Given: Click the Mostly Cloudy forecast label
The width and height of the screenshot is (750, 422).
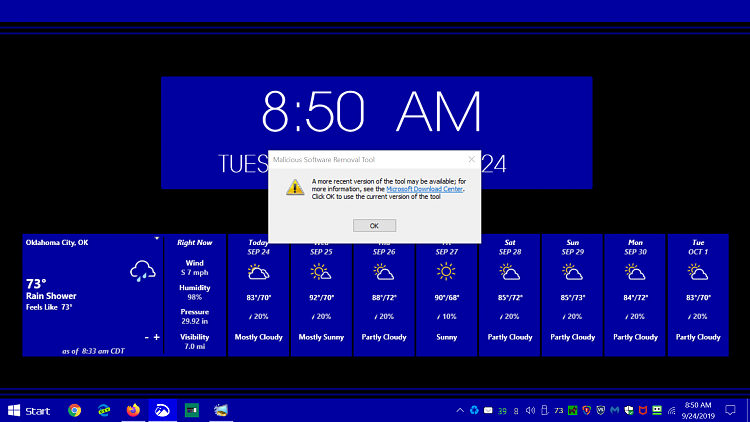Looking at the screenshot, I should tap(258, 337).
